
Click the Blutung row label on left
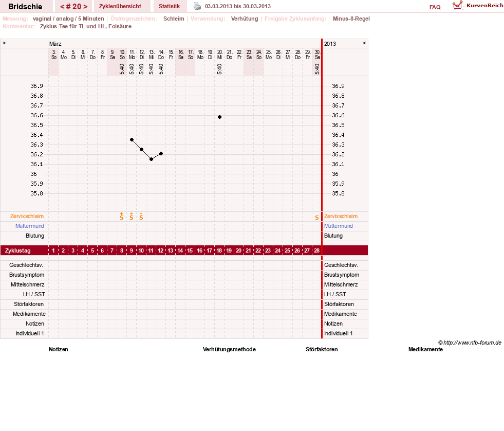pos(35,236)
